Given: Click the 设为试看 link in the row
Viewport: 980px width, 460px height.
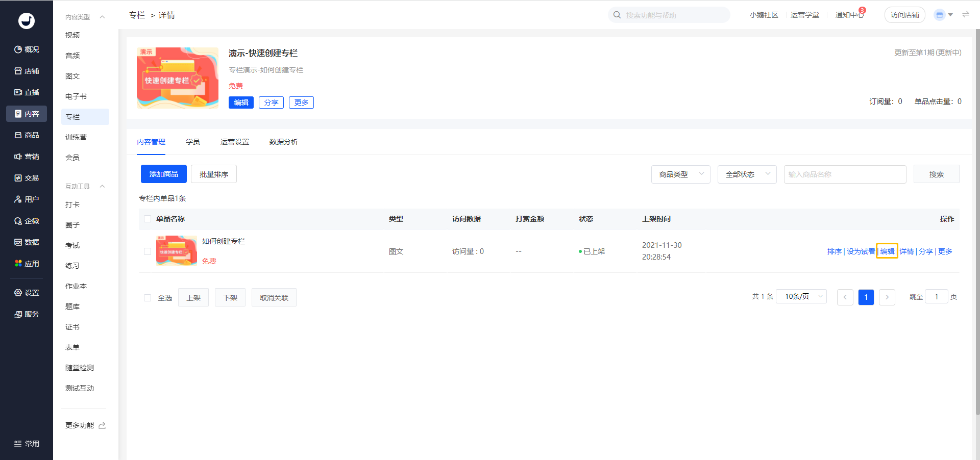Looking at the screenshot, I should (x=860, y=251).
